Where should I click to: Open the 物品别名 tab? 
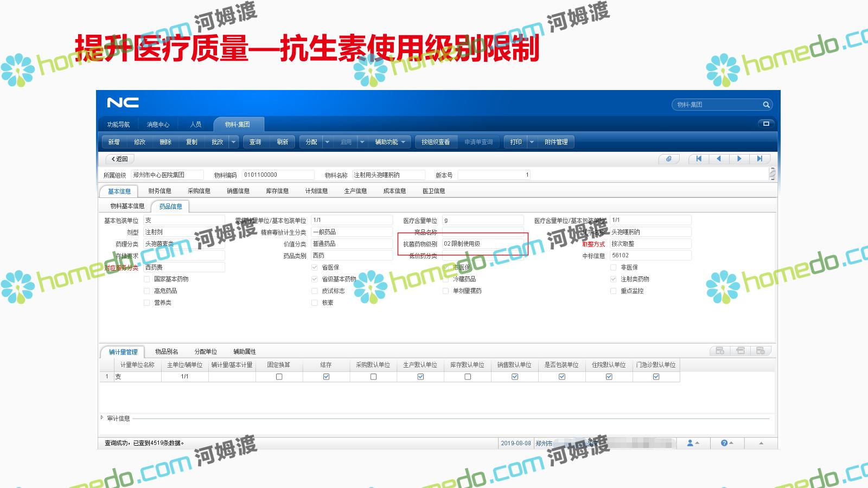(166, 352)
